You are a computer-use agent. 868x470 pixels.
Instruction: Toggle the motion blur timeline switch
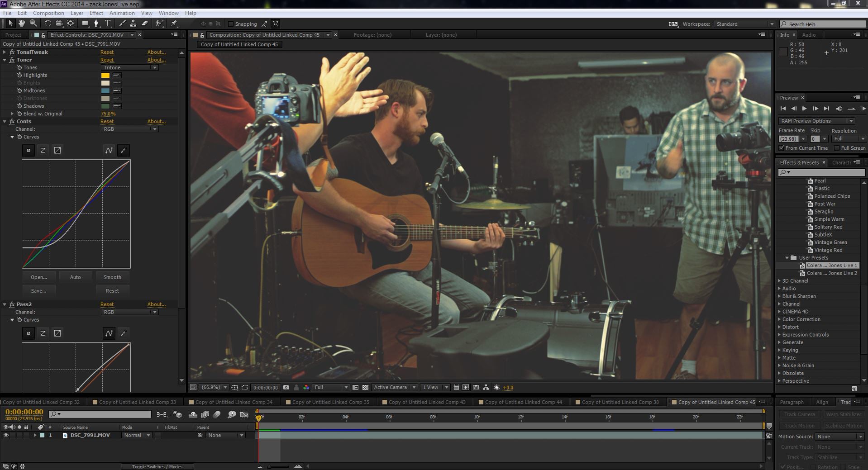pyautogui.click(x=217, y=414)
